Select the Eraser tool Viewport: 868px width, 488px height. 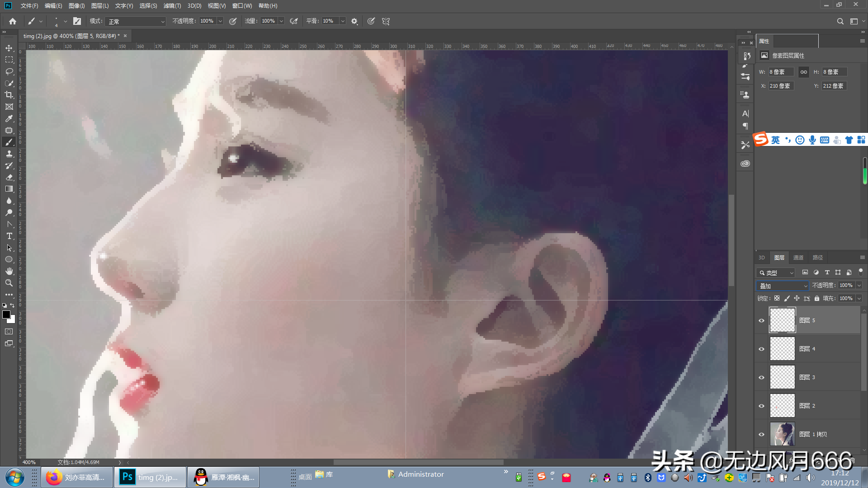point(9,177)
